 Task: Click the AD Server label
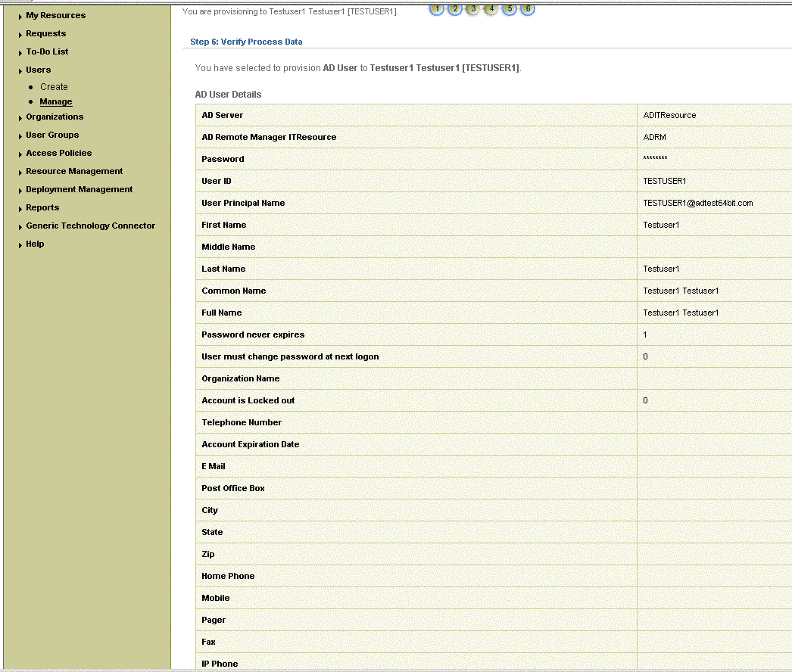[223, 115]
